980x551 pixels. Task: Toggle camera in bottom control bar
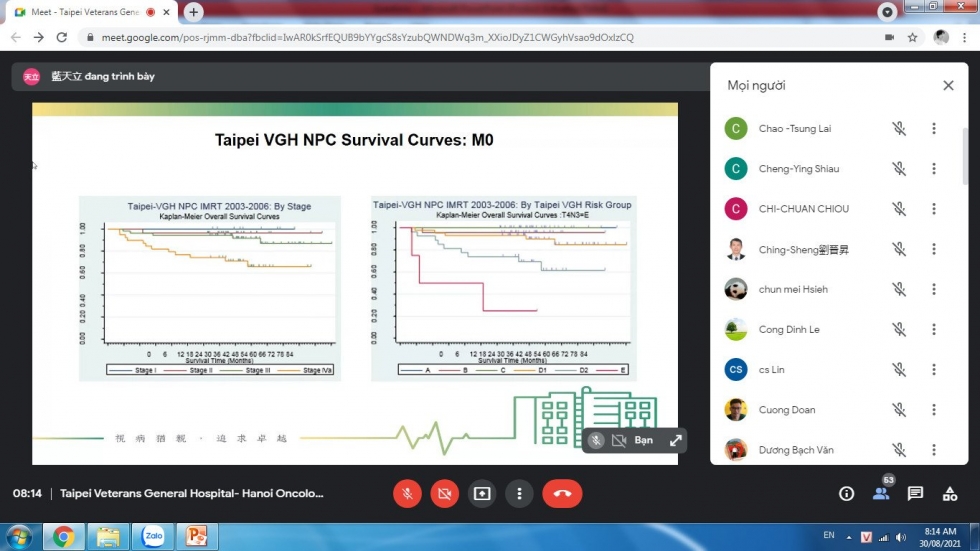(x=444, y=493)
